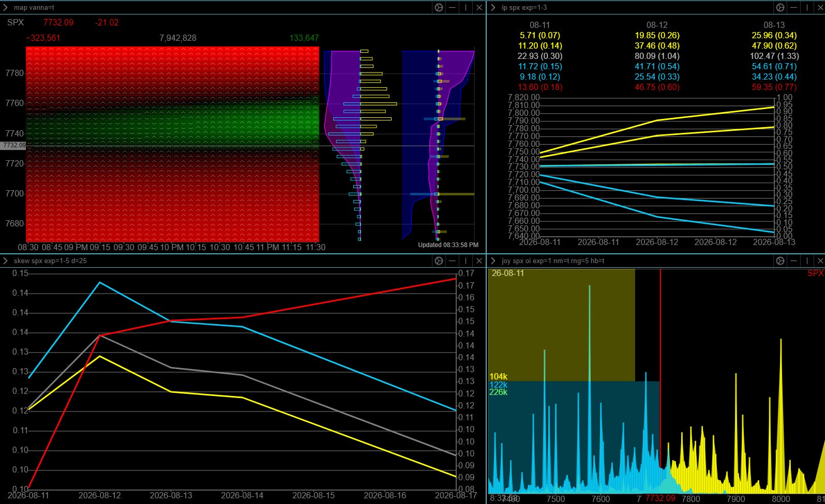
Task: Click horizontal dash icon in joy panel header
Action: (793, 261)
